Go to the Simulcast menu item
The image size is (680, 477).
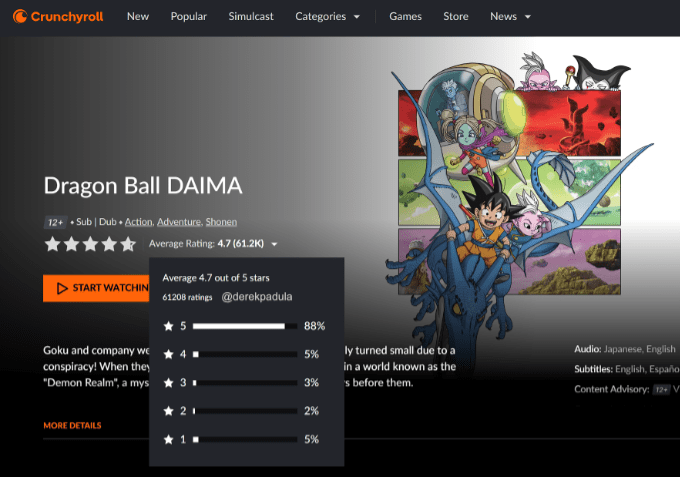[251, 17]
